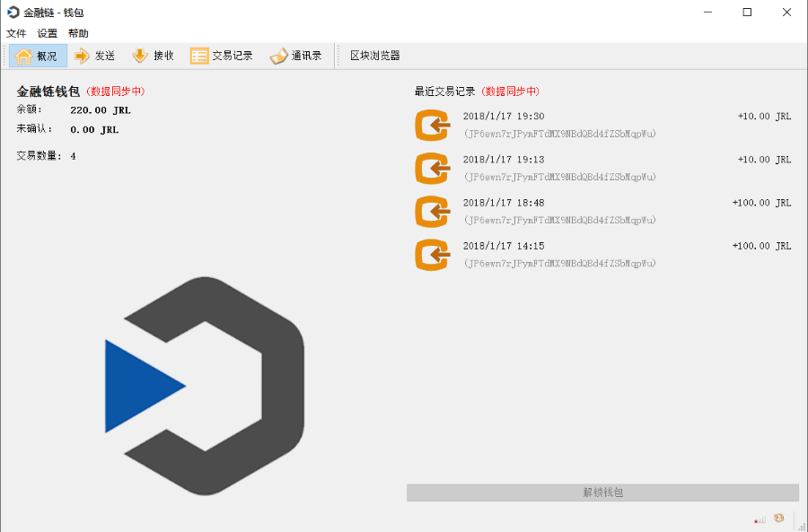The image size is (808, 532).
Task: Click the red 数据同步中 label beside wallet heading
Action: pos(116,92)
